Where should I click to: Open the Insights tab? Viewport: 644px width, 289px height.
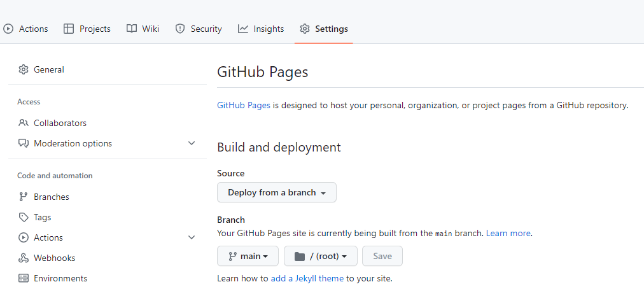pos(261,29)
